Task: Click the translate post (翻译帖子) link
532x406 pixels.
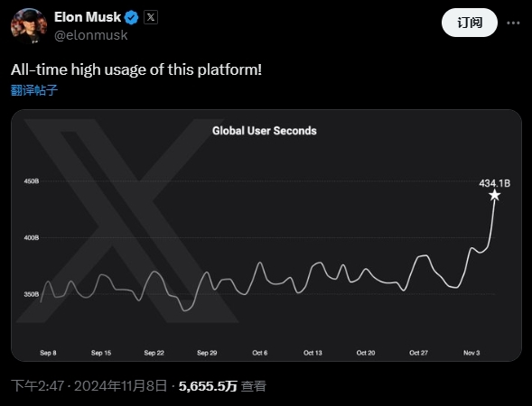Action: [x=34, y=90]
